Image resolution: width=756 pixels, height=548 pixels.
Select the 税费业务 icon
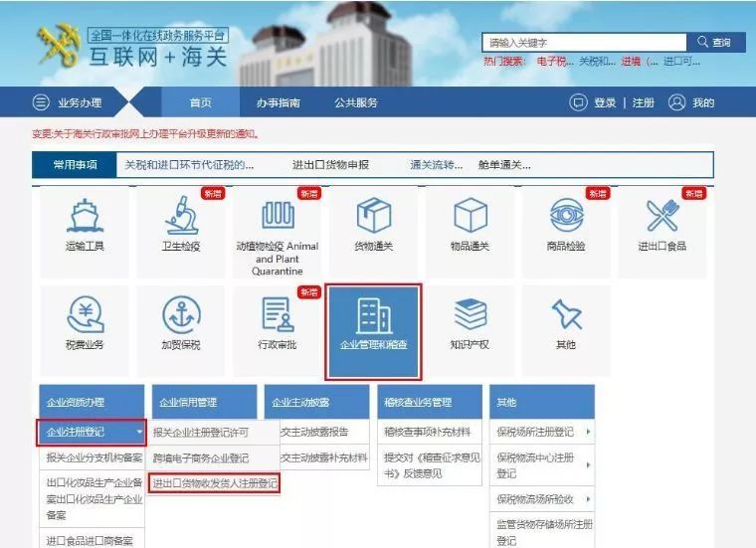pos(85,315)
